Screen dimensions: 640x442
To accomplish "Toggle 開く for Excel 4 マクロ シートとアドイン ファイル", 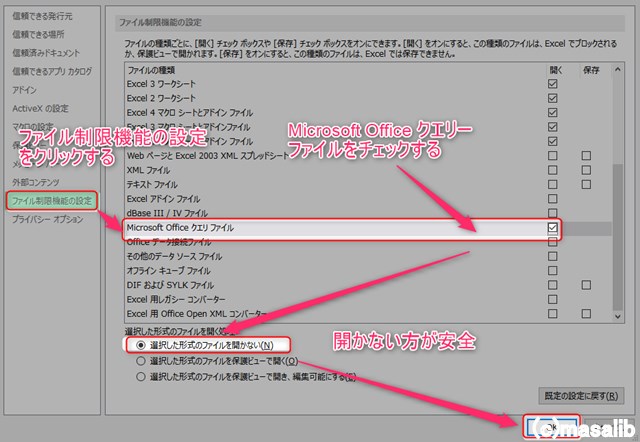I will coord(552,112).
